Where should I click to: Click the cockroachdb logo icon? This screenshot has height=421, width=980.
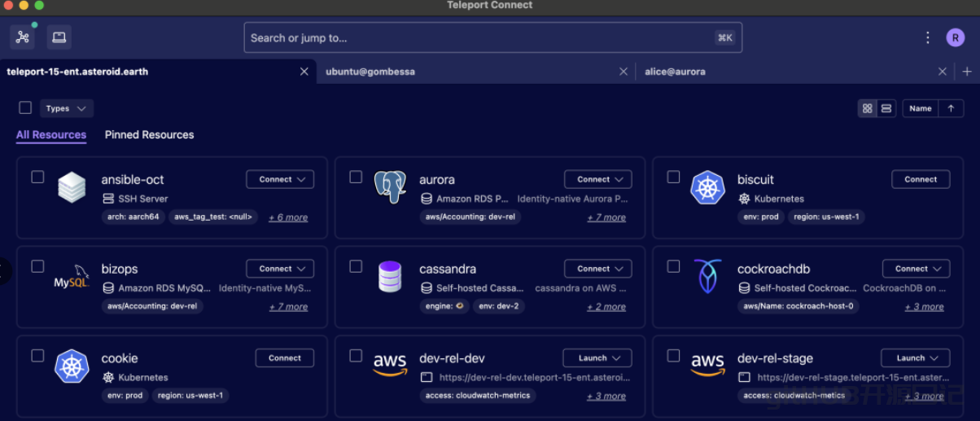707,277
